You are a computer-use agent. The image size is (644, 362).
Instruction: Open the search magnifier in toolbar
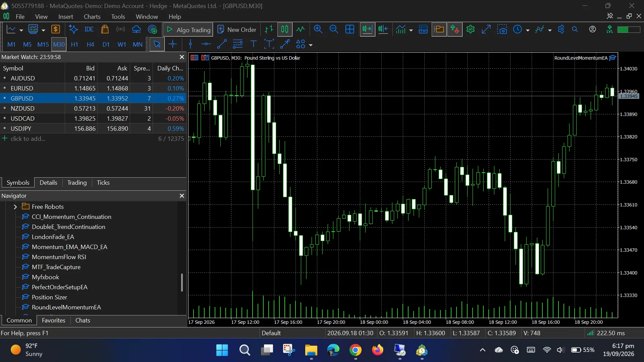[575, 29]
